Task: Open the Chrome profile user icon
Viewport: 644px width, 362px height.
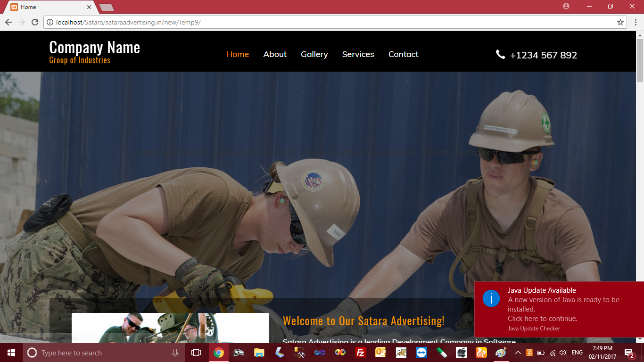Action: point(566,6)
